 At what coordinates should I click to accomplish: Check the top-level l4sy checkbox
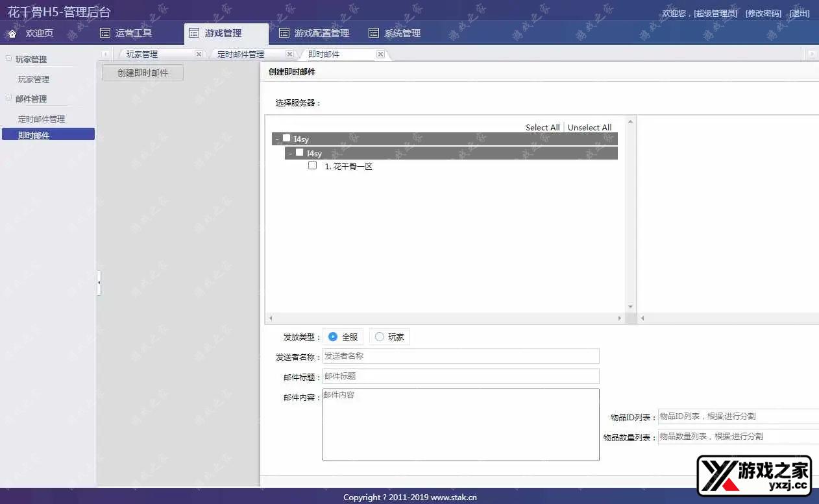[287, 138]
